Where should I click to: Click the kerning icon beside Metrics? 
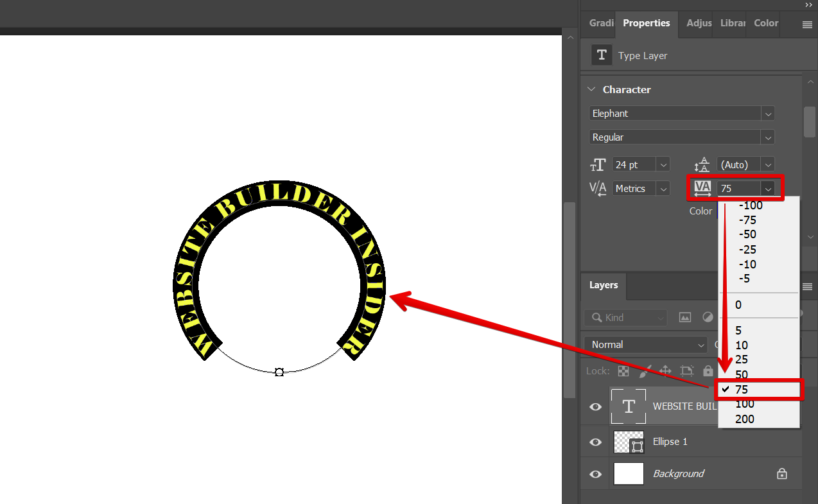pos(598,188)
